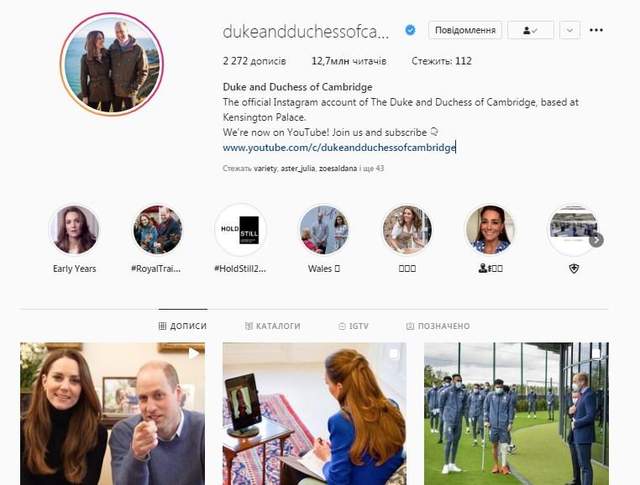Open the YouTube channel link in bio
Viewport: 640px width, 485px height.
pos(339,147)
